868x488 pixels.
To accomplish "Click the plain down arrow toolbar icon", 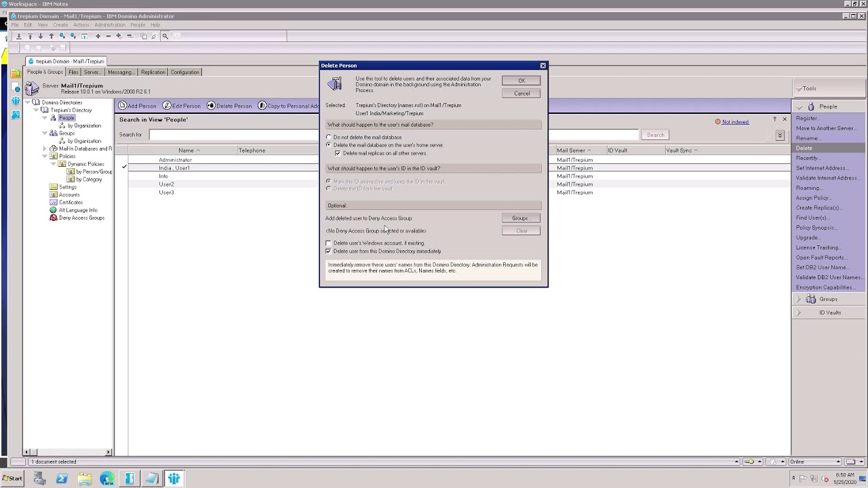I will pos(41,36).
